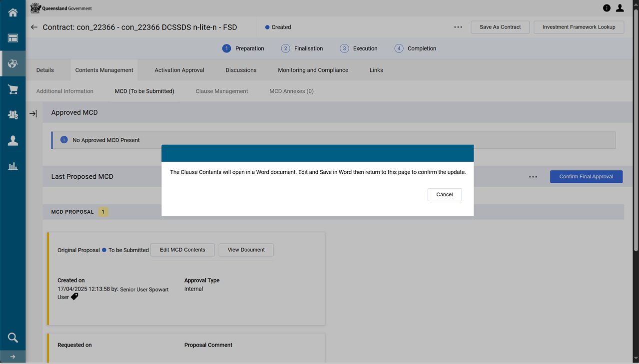
Task: Open the suppliers group icon in sidebar
Action: point(13,115)
